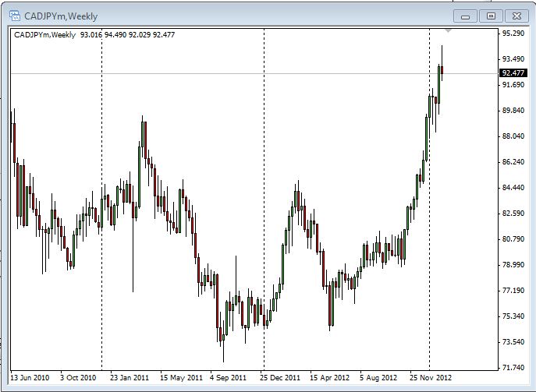The width and height of the screenshot is (536, 392).
Task: Click the CADJPYm chart window icon
Action: point(15,16)
